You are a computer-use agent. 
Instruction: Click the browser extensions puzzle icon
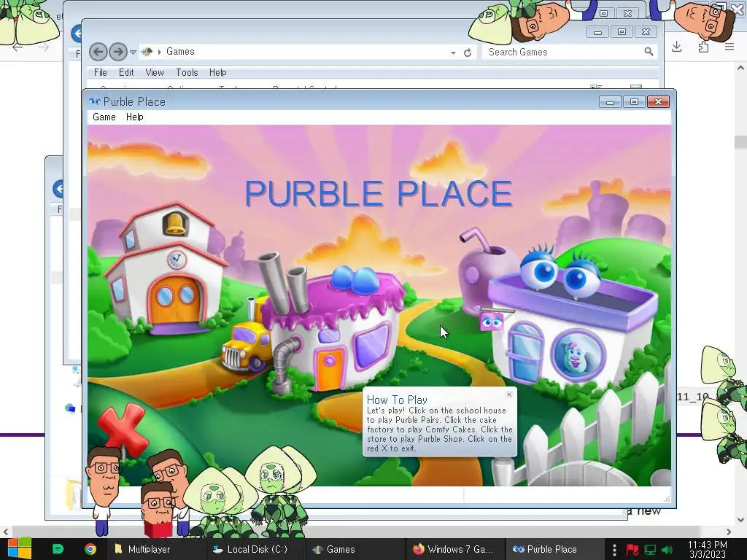point(703,47)
